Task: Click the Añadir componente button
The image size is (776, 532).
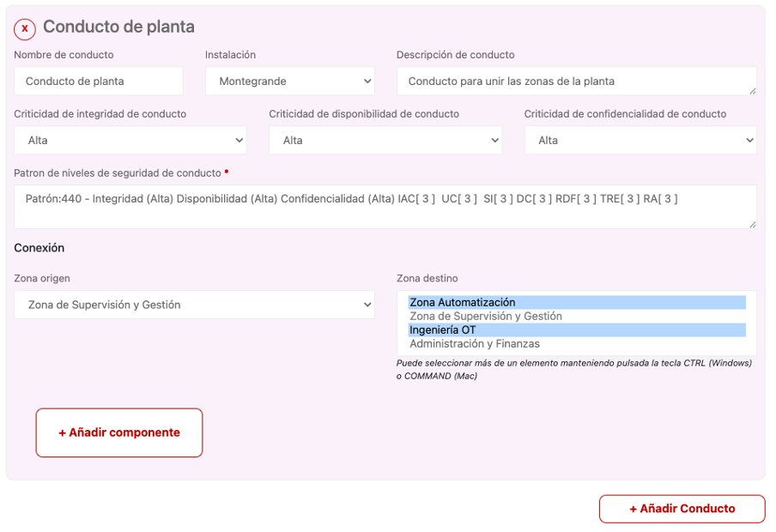Action: tap(119, 432)
